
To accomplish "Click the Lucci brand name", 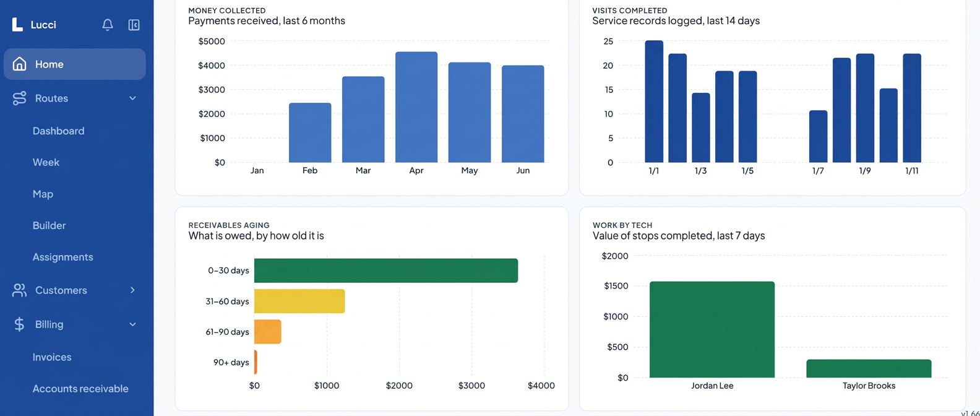I will (x=43, y=25).
